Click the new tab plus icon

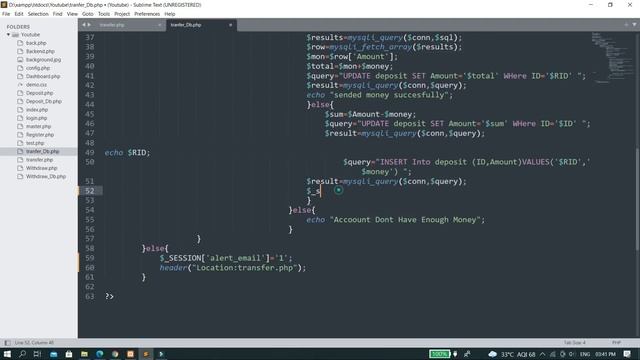click(626, 25)
